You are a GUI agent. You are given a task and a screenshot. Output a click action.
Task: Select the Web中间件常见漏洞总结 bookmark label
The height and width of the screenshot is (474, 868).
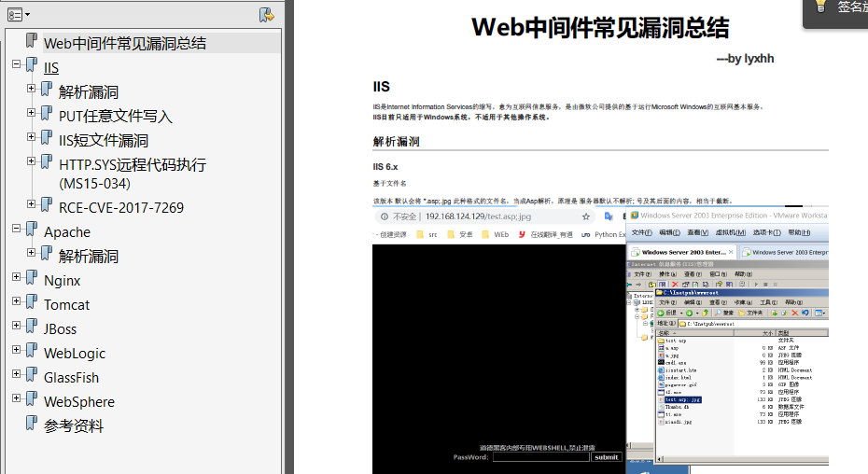click(125, 43)
